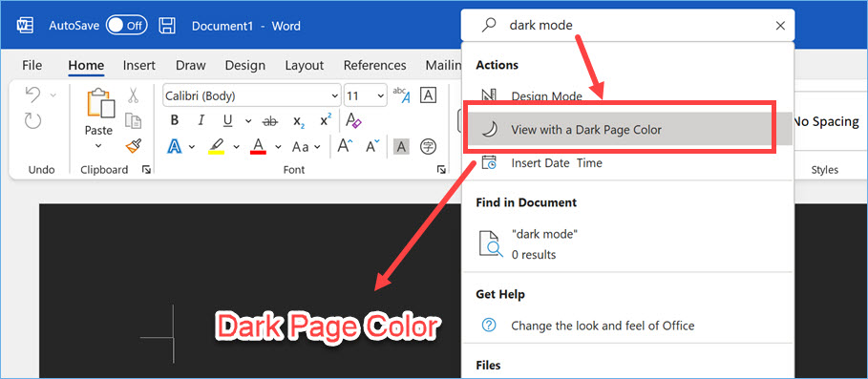
Task: Toggle Underline formatting
Action: pyautogui.click(x=227, y=120)
